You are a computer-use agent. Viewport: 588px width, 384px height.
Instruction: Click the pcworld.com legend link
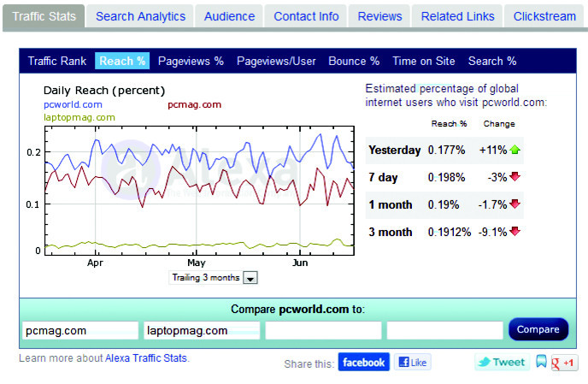[73, 104]
